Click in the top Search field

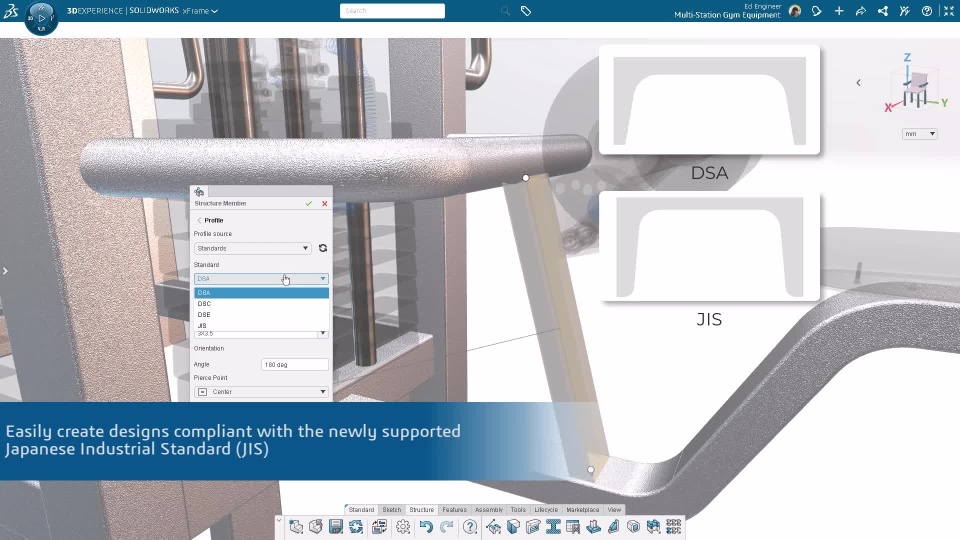(392, 10)
